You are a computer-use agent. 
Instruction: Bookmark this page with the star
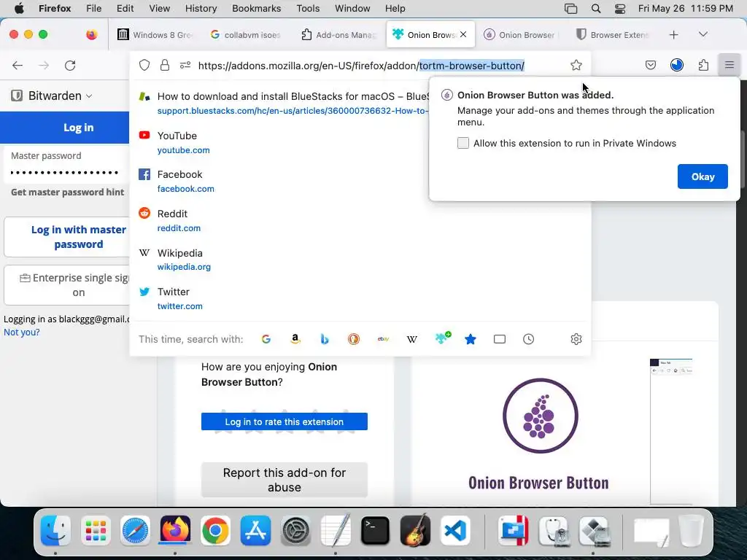point(576,65)
